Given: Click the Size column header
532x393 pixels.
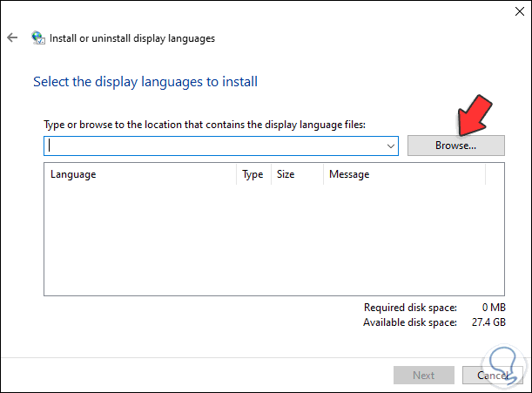Looking at the screenshot, I should pyautogui.click(x=296, y=174).
